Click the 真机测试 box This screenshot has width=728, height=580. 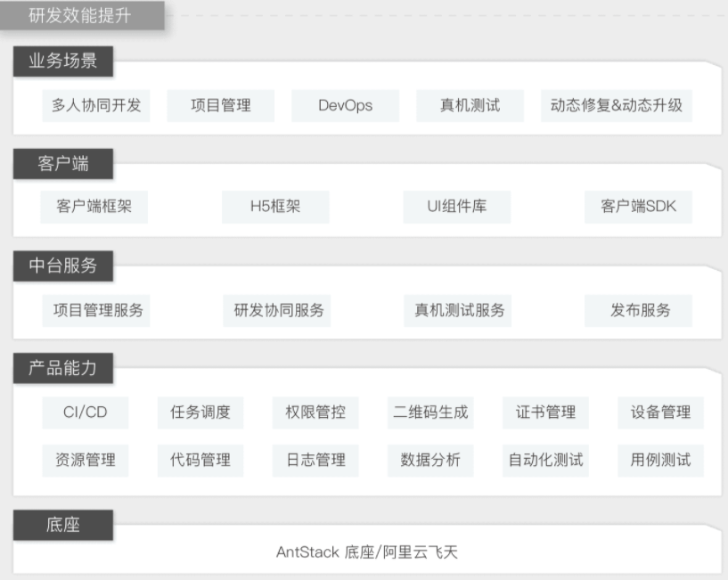(x=470, y=106)
